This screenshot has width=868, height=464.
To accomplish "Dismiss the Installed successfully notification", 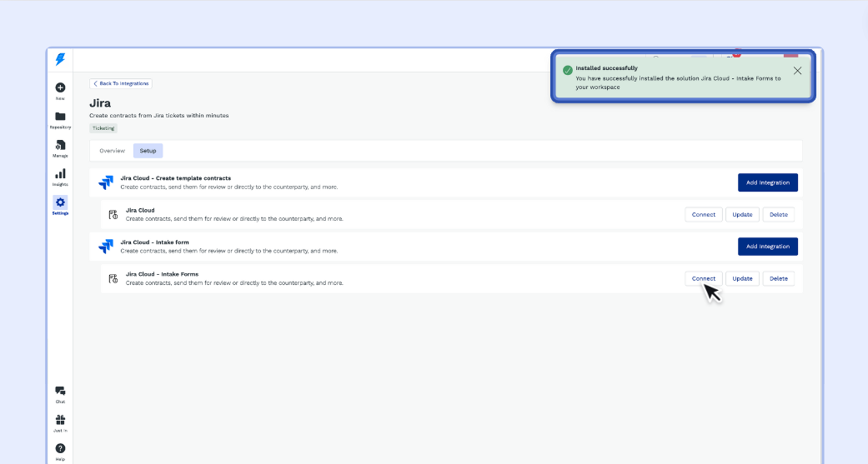I will 797,71.
